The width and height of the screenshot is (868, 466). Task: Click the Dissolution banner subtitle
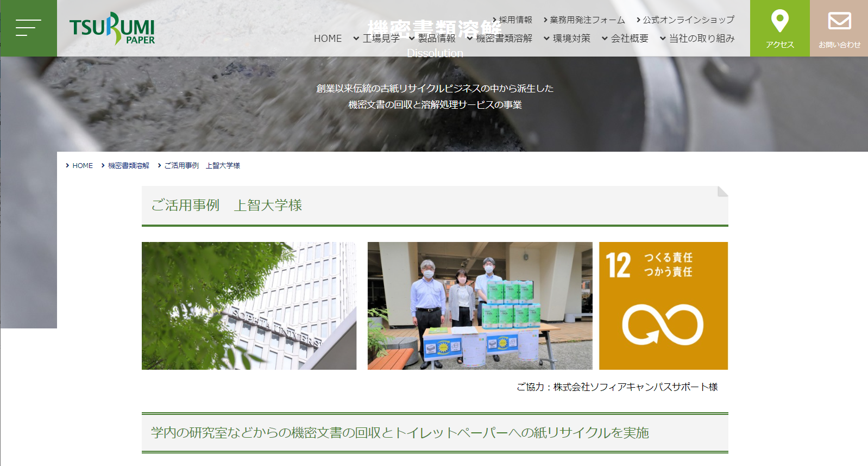(x=435, y=53)
